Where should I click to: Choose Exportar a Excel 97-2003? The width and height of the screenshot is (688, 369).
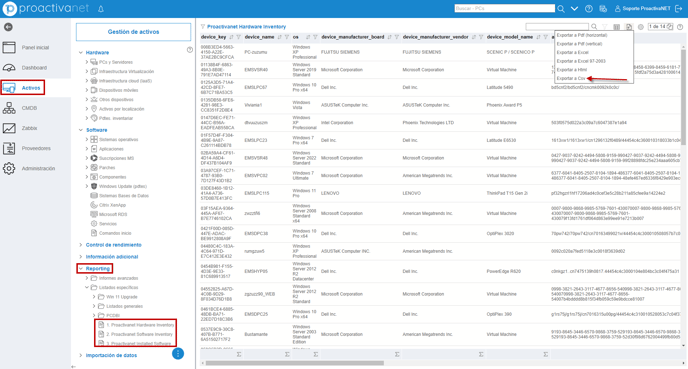(x=581, y=61)
